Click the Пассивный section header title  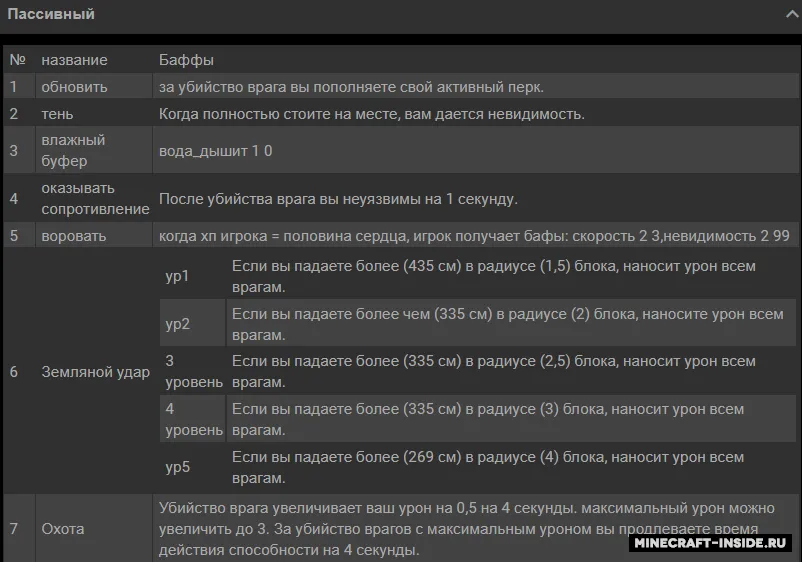point(51,14)
